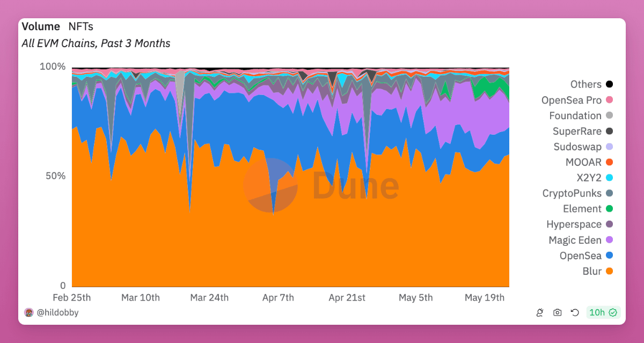The image size is (644, 343).
Task: Click the green 10h freshness badge
Action: [603, 312]
